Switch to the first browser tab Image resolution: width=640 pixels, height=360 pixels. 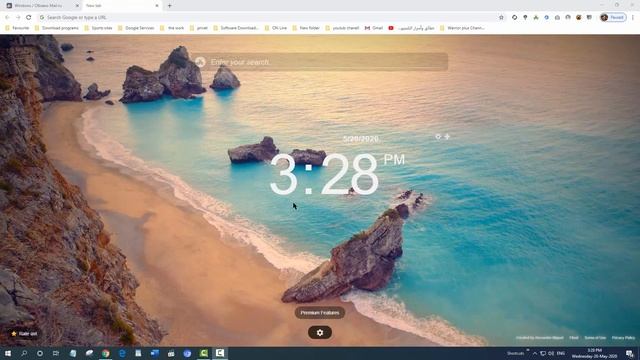(42, 6)
